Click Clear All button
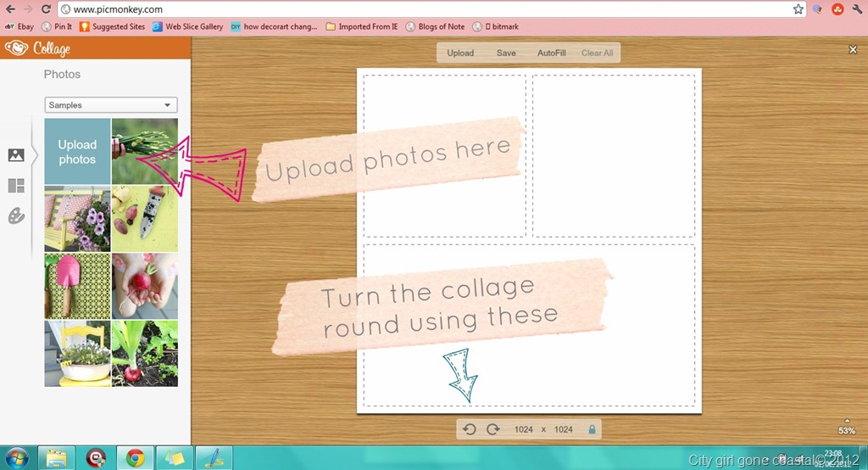Viewport: 868px width, 470px height. (x=597, y=53)
